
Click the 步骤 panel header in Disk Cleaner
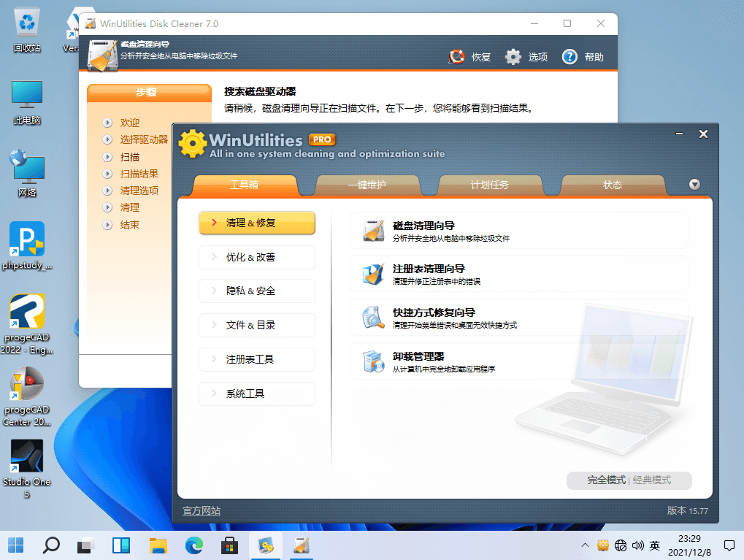(x=149, y=93)
